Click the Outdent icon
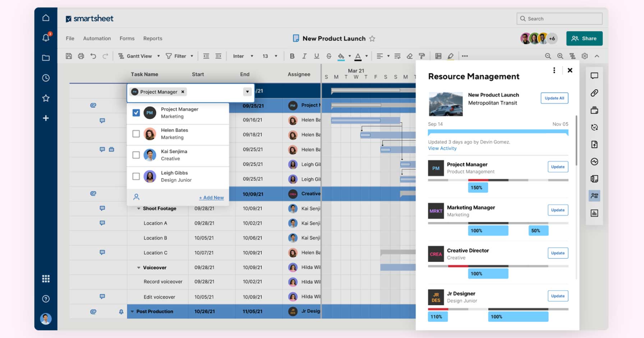Viewport: 644px width, 338px height. point(206,56)
